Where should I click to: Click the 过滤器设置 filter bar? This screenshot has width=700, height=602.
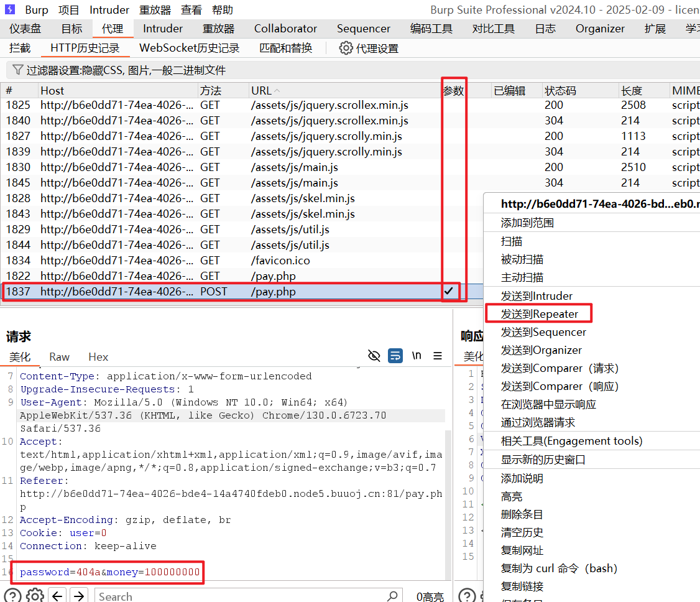point(352,70)
